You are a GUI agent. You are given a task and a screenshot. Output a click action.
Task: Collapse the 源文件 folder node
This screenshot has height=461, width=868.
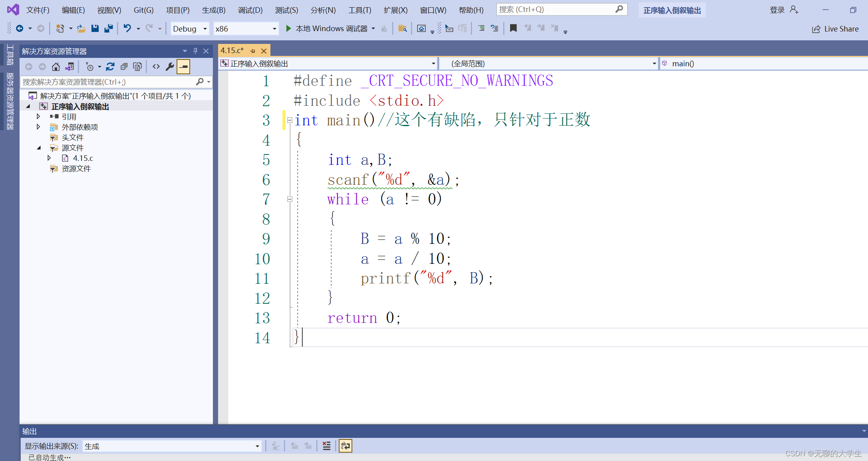(x=39, y=148)
